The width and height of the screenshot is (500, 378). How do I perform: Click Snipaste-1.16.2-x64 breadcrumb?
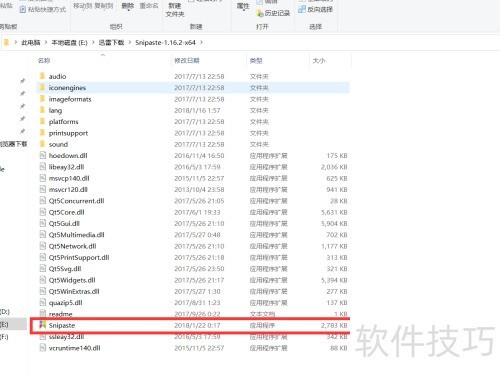pos(165,43)
